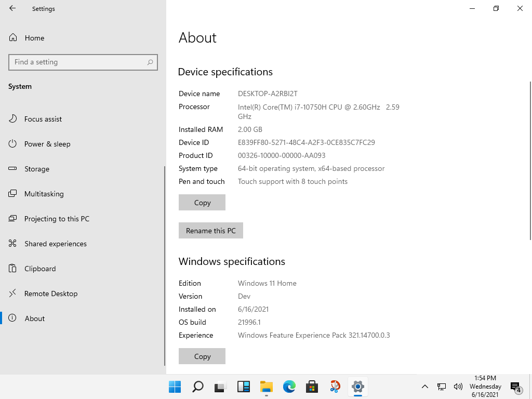The image size is (532, 399).
Task: Open the clock and date flyout
Action: point(485,387)
